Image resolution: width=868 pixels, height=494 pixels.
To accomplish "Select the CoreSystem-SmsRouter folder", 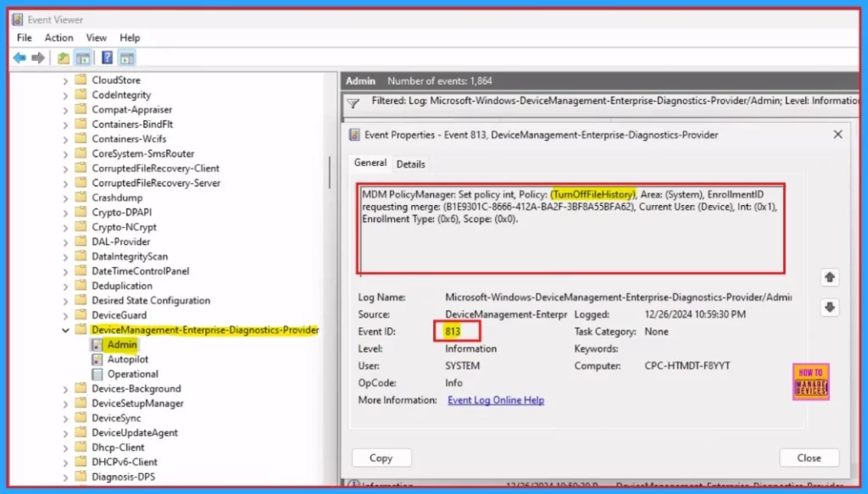I will coord(142,153).
